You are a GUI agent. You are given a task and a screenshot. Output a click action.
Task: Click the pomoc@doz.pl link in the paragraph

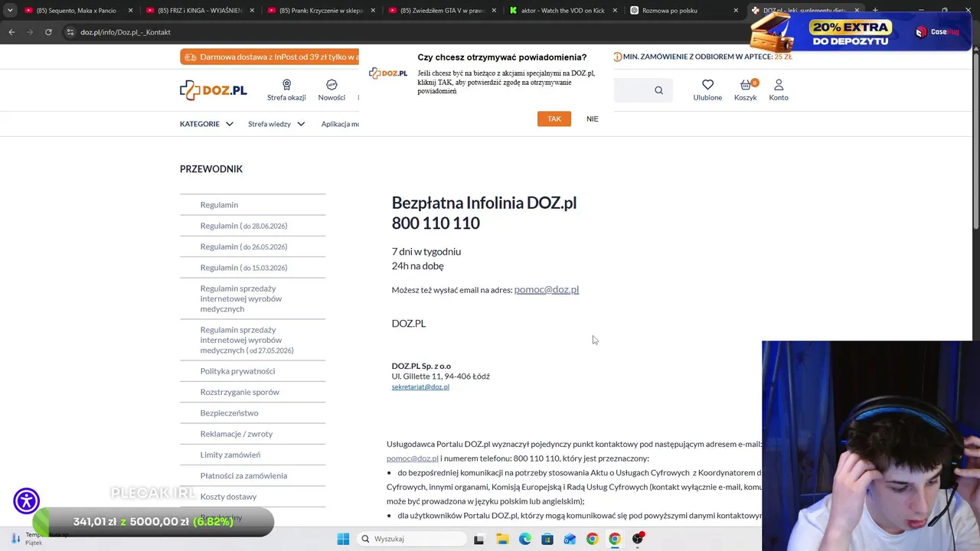click(x=413, y=458)
